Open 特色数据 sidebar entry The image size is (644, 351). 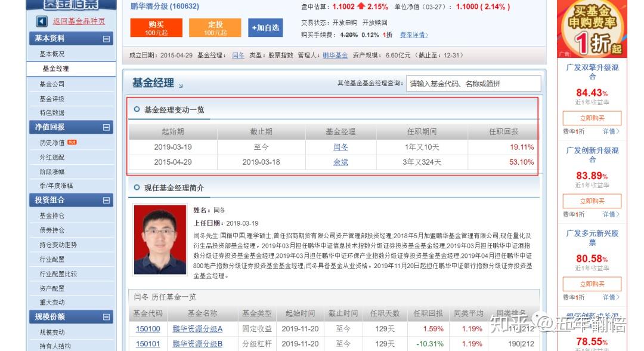(x=52, y=113)
